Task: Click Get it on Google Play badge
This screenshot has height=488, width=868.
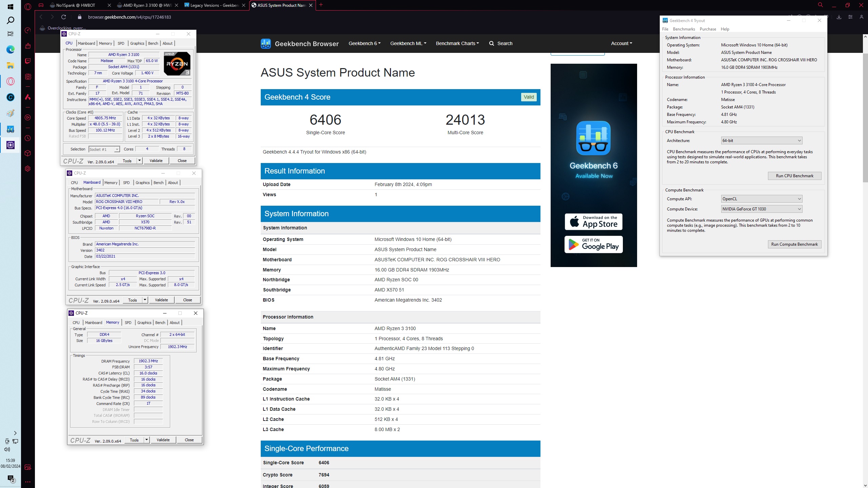Action: pos(593,244)
